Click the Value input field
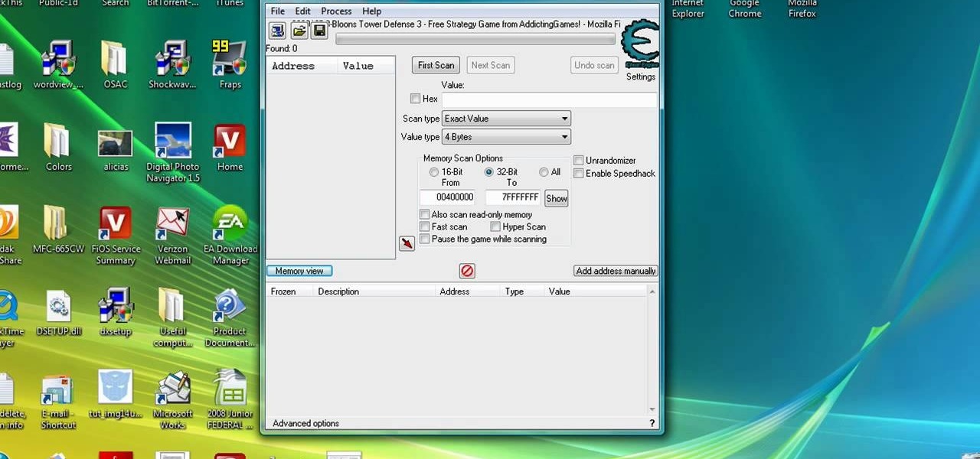The image size is (980, 459). (549, 99)
